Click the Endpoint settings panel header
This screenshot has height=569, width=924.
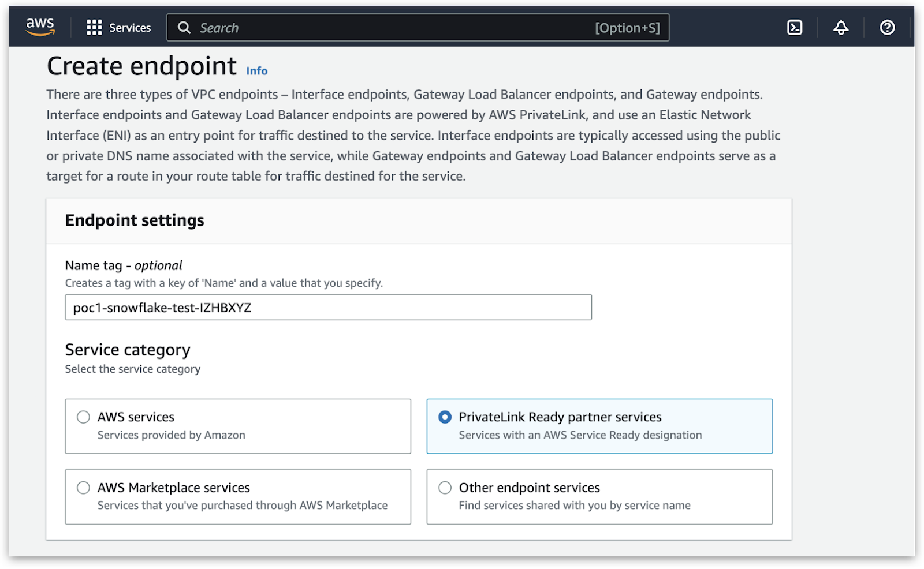(135, 220)
